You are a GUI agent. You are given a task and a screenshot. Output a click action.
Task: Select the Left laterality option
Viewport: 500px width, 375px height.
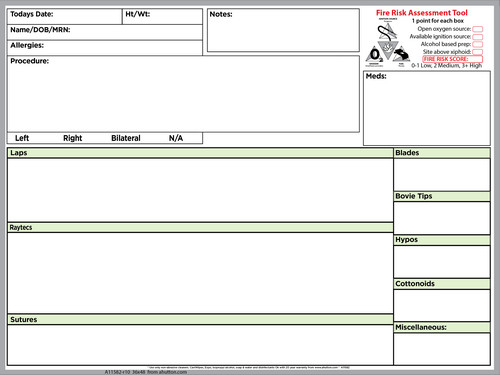(22, 138)
